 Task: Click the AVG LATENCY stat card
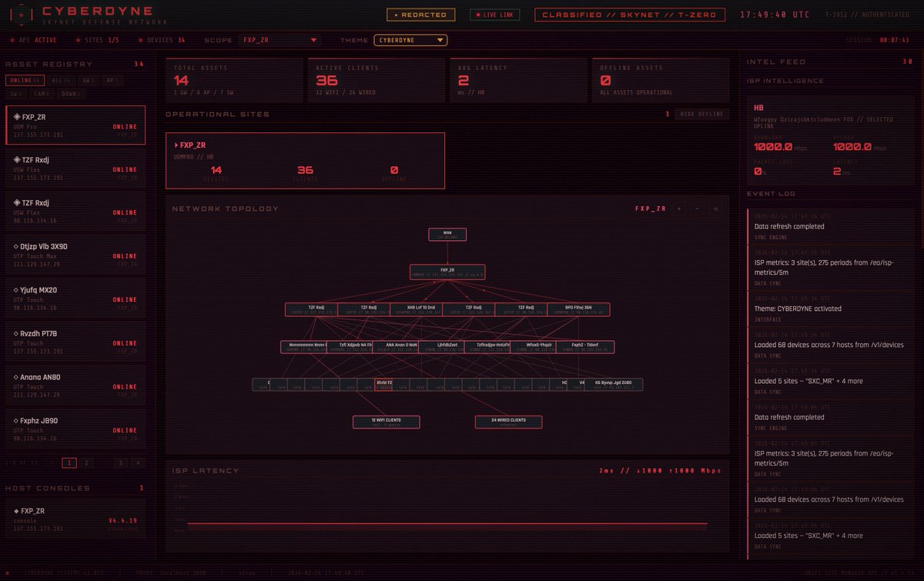tap(518, 80)
